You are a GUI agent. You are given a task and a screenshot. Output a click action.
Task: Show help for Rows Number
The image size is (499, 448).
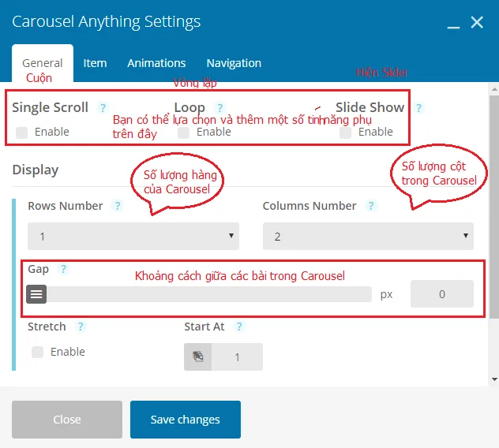click(x=118, y=206)
